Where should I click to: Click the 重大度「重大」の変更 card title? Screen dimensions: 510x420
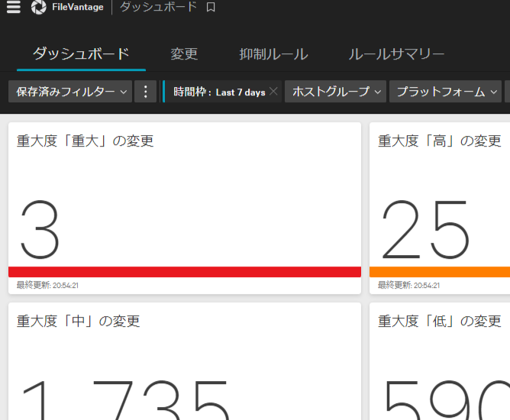[85, 141]
